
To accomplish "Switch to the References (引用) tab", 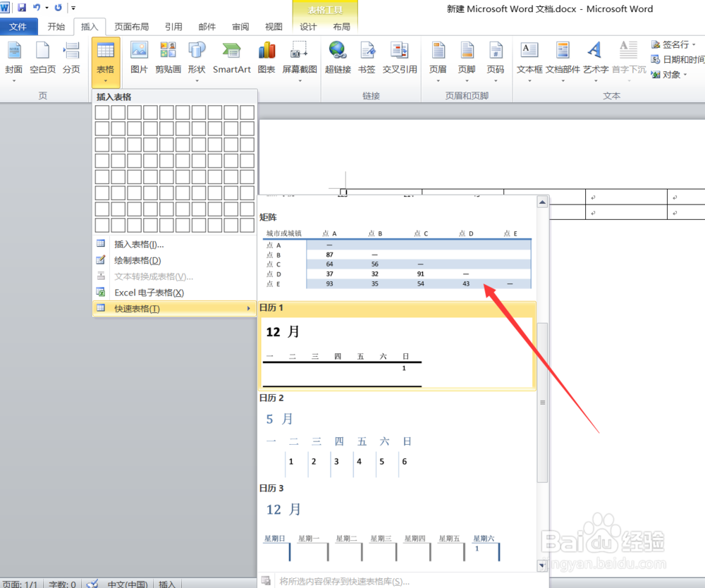I will 173,27.
